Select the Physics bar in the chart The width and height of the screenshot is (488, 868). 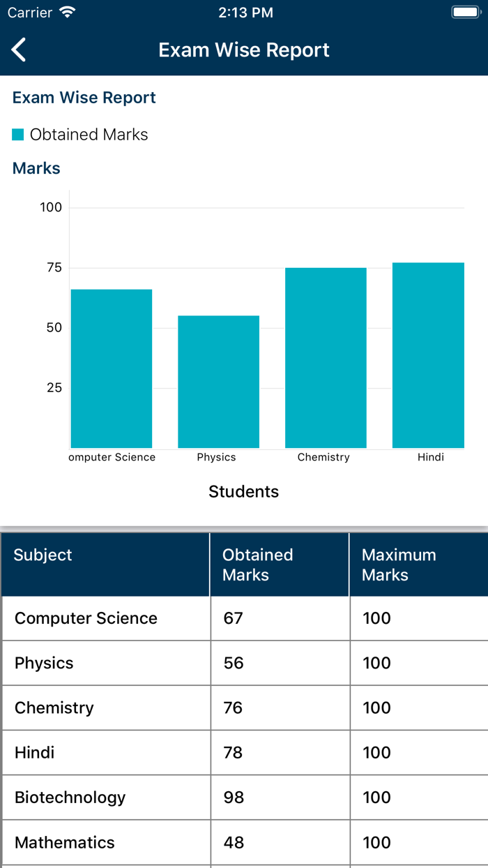[218, 380]
